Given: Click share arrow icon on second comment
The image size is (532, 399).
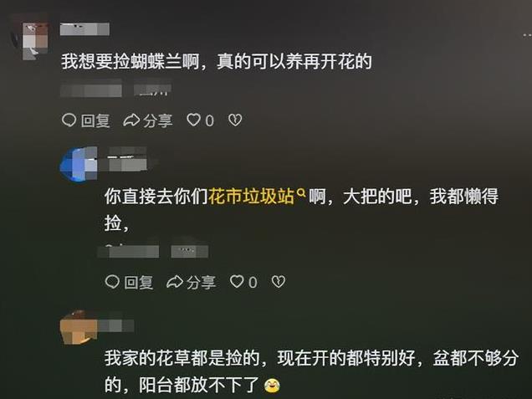Looking at the screenshot, I should (175, 282).
